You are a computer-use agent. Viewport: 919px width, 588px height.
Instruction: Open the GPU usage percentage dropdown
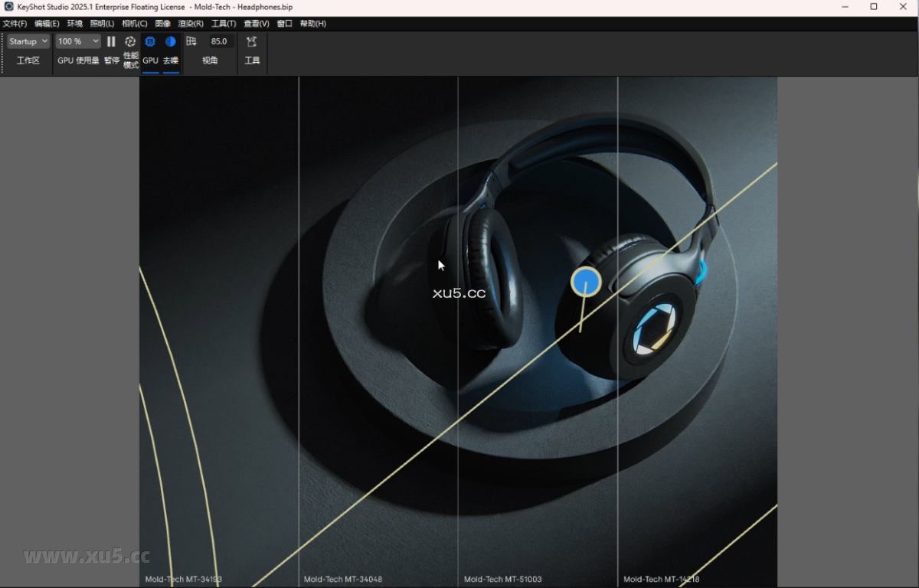pos(78,41)
